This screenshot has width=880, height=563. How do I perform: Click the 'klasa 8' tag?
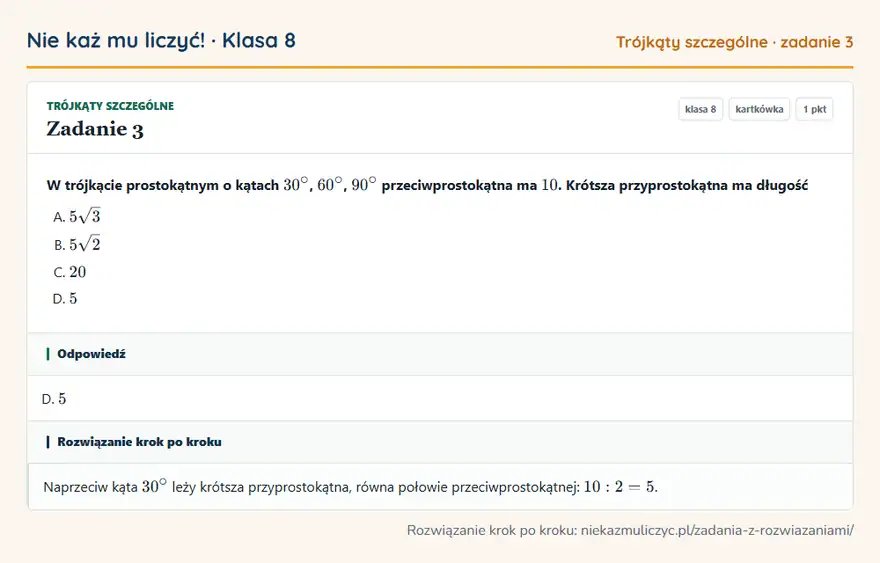pos(700,109)
